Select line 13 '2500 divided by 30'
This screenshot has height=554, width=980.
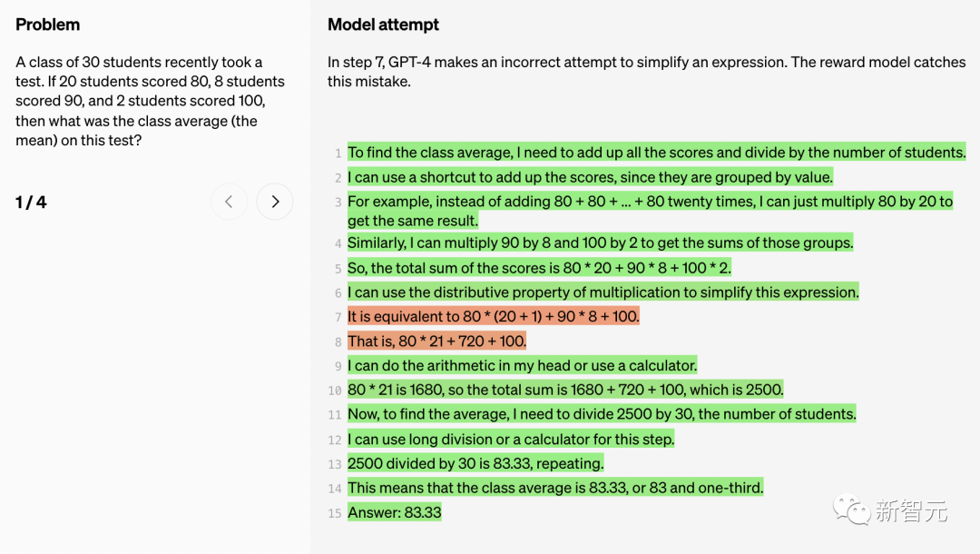(x=475, y=463)
